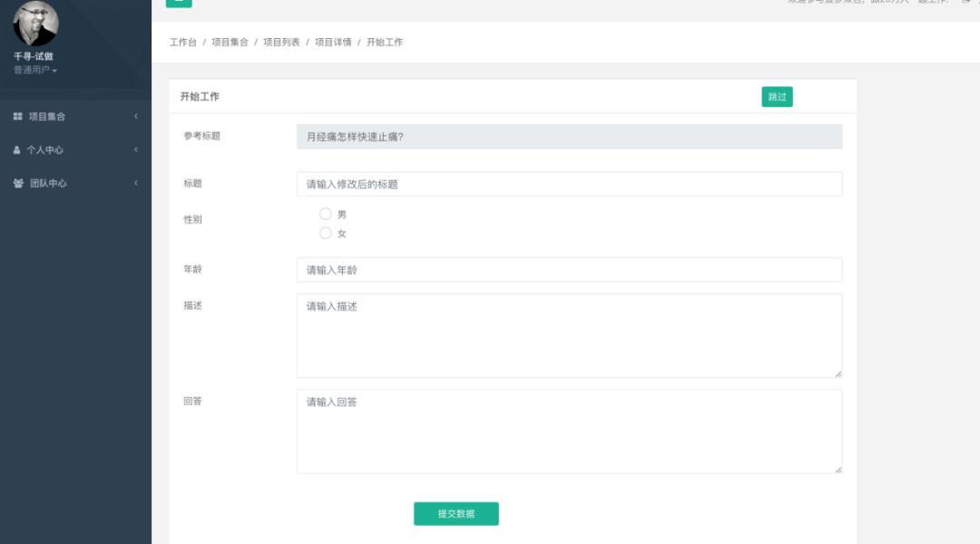Select the 女 radio button
Image resolution: width=980 pixels, height=544 pixels.
325,233
